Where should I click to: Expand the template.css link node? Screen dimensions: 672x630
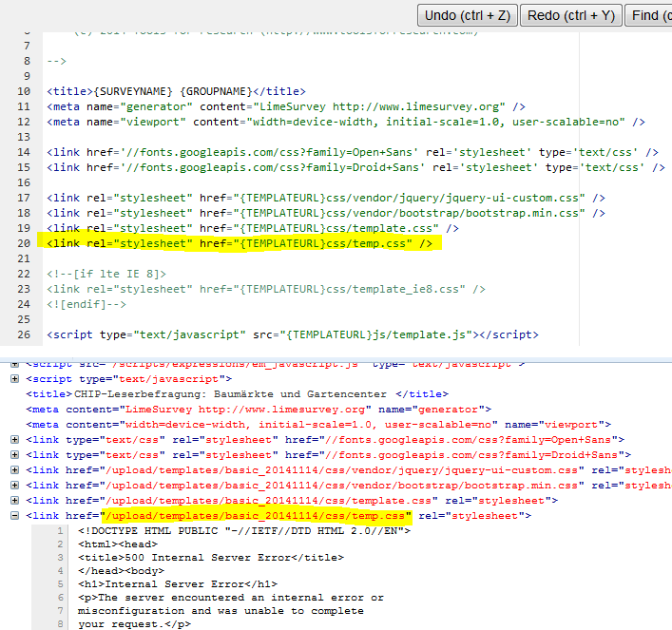15,500
